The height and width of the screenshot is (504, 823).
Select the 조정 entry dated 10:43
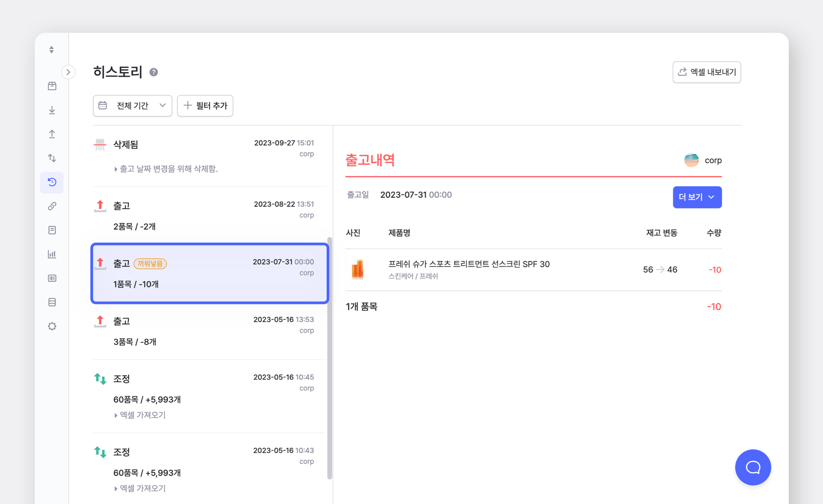pos(209,469)
